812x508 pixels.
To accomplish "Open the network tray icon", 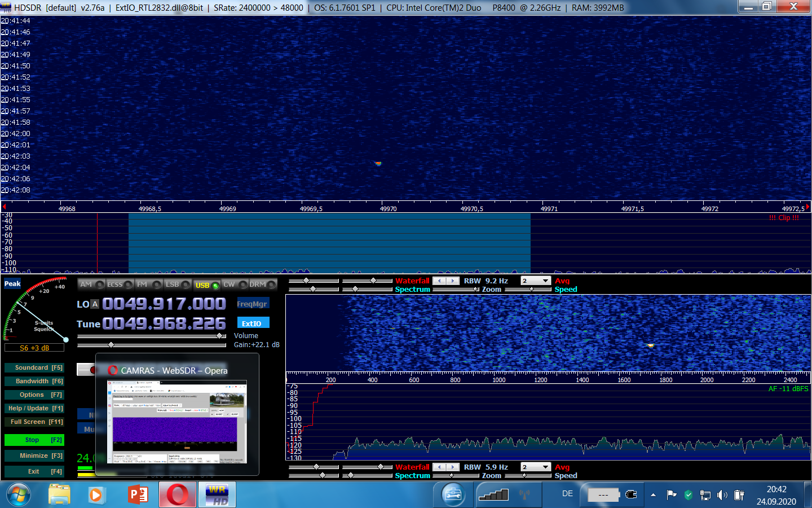I will point(705,495).
